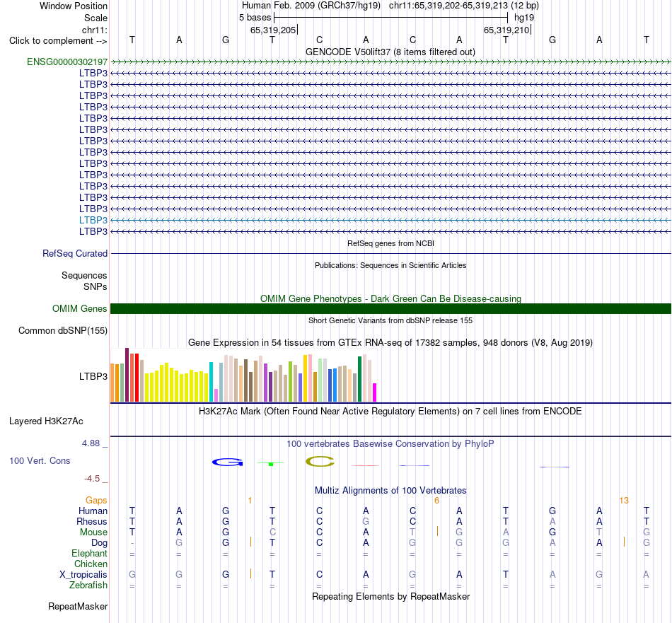672x623 pixels.
Task: Click the 'H3K27Ac Mark' ENCODE track title
Action: point(390,412)
